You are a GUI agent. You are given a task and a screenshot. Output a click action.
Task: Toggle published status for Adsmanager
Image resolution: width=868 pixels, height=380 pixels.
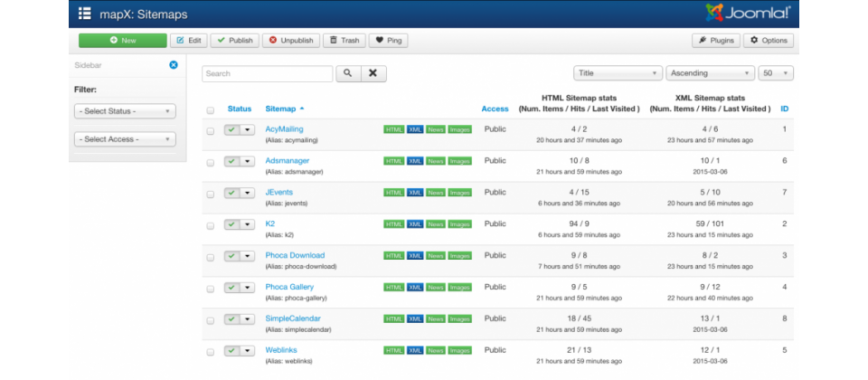point(231,161)
